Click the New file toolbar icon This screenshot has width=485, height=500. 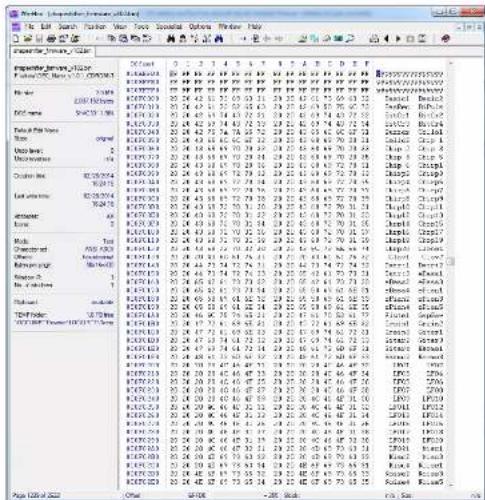click(15, 39)
